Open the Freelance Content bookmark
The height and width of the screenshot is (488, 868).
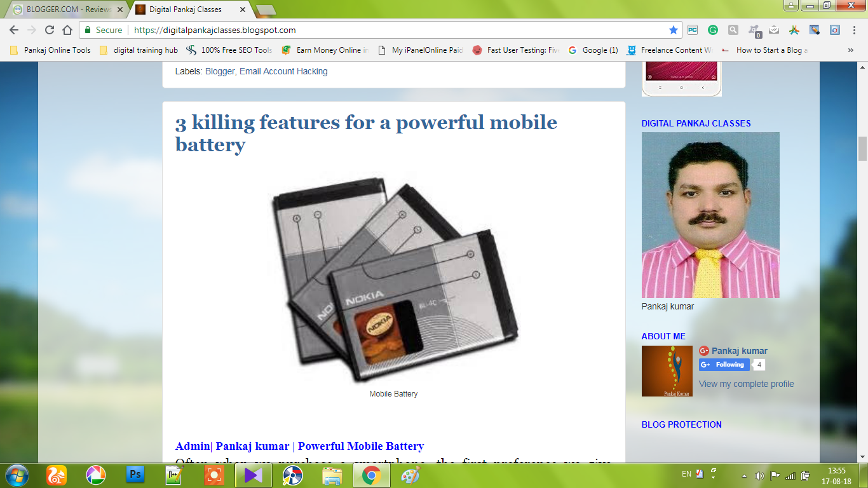click(670, 50)
